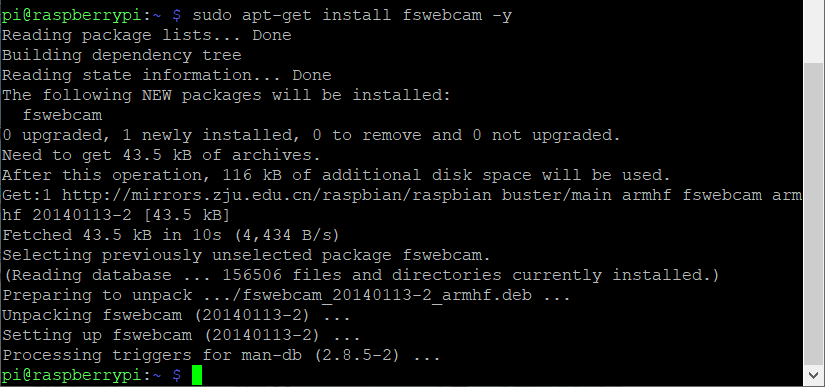Click 'pi@raspberrypi' in the bottom prompt line
Image resolution: width=825 pixels, height=387 pixels.
pyautogui.click(x=72, y=375)
